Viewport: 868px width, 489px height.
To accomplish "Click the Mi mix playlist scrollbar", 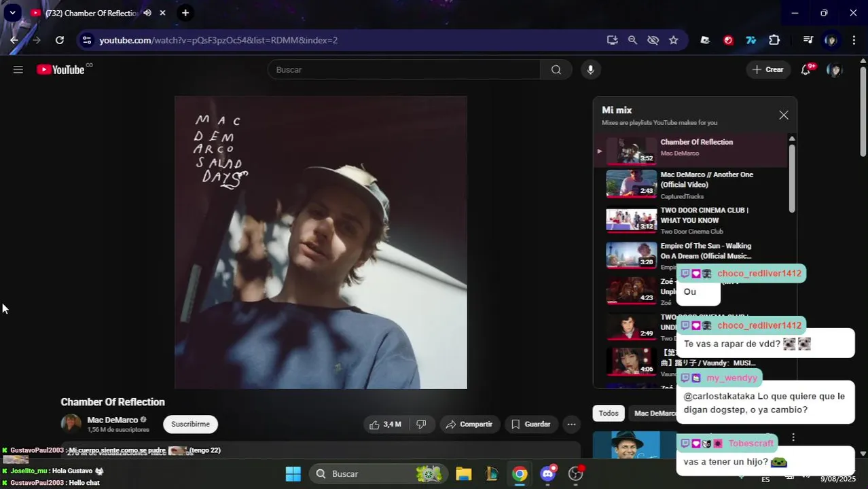I will [792, 179].
